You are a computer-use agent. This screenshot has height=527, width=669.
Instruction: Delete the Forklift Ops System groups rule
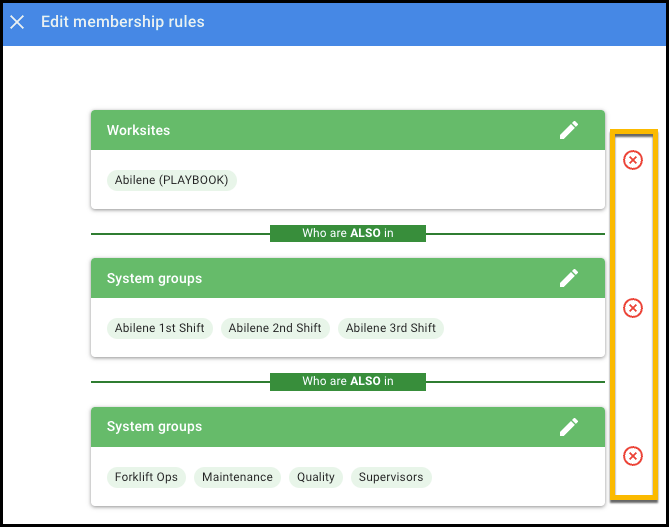633,456
